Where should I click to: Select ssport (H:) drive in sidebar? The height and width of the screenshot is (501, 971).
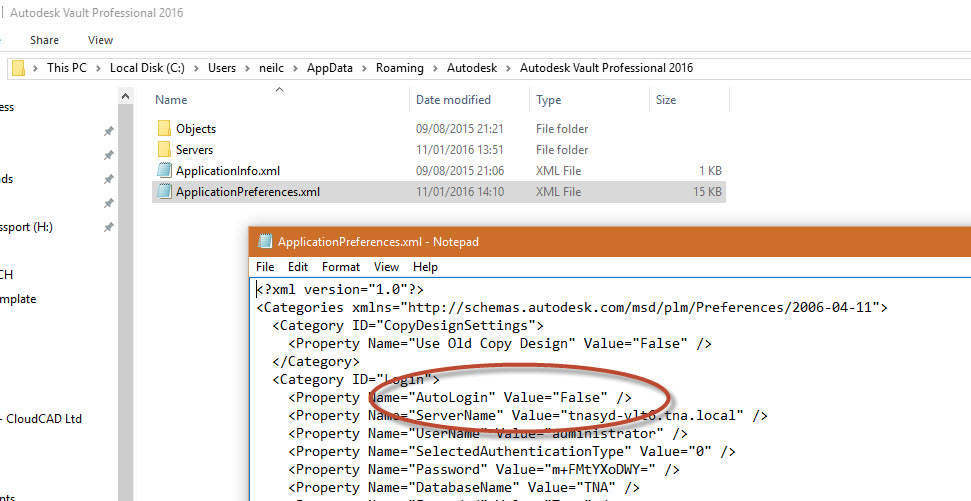(x=26, y=227)
